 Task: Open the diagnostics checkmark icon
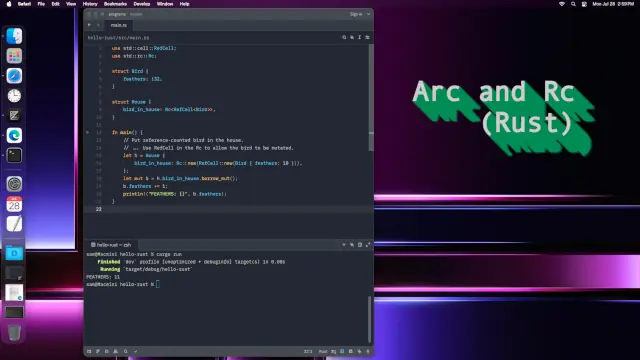136,351
